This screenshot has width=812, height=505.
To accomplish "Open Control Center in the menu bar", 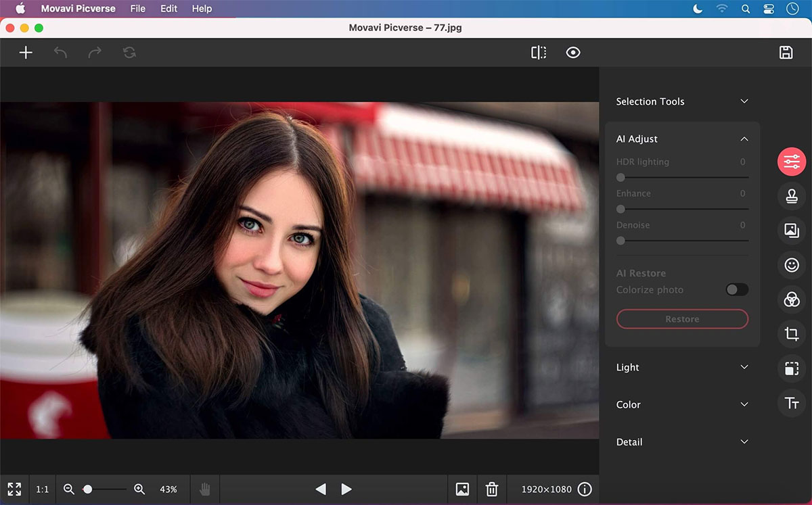I will (769, 9).
